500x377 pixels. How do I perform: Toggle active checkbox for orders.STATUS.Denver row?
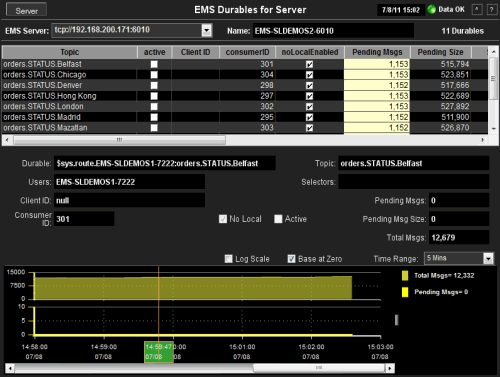(x=154, y=86)
